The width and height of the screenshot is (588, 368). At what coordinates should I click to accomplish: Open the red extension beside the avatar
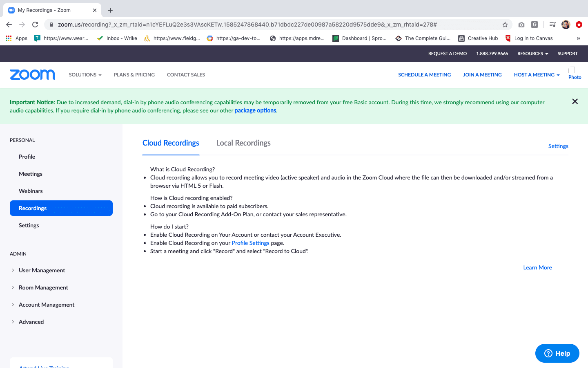coord(579,25)
